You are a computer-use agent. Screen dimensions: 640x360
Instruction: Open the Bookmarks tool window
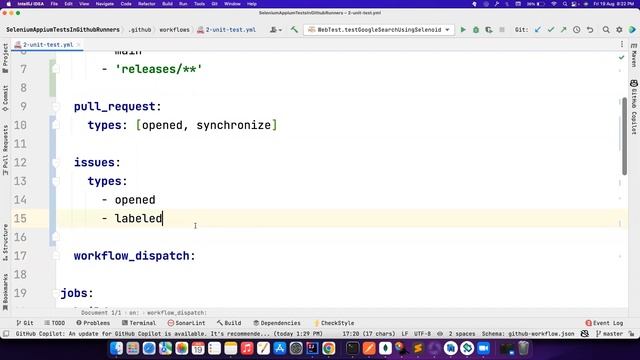click(x=5, y=292)
